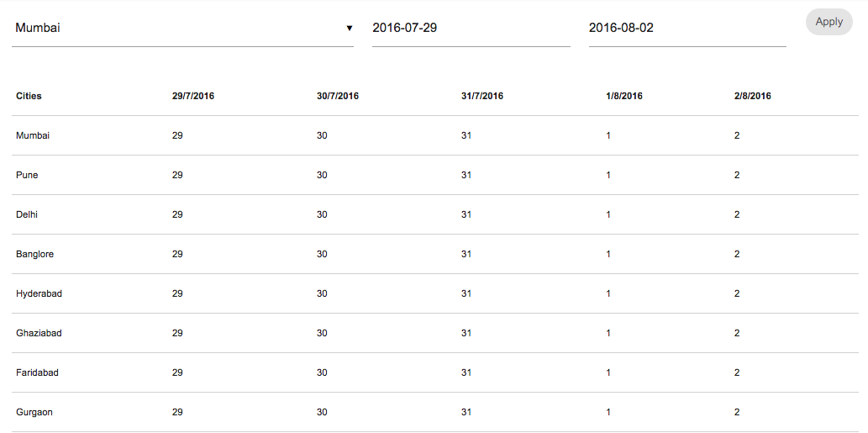Image resolution: width=868 pixels, height=433 pixels.
Task: Open the Mumbai city dropdown arrow
Action: 349,29
